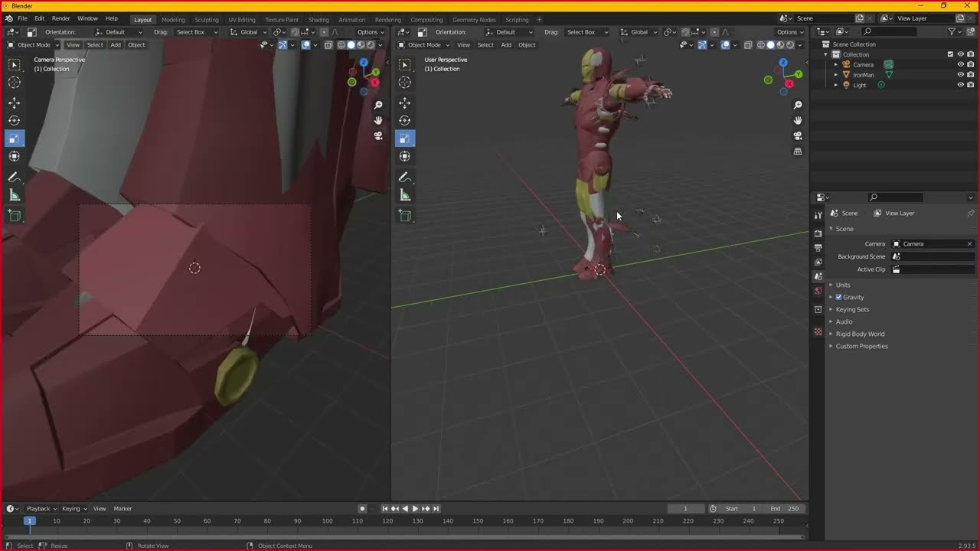Image resolution: width=980 pixels, height=551 pixels.
Task: Toggle auto keying record button
Action: tap(363, 508)
